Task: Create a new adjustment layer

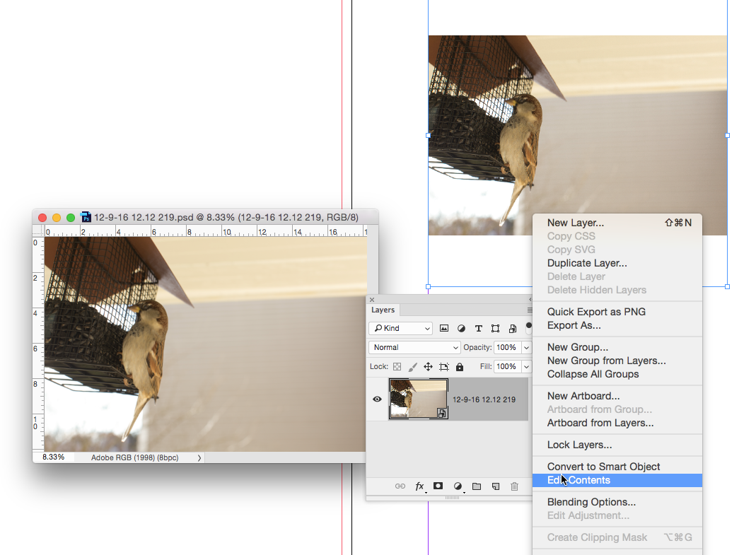Action: pos(456,486)
